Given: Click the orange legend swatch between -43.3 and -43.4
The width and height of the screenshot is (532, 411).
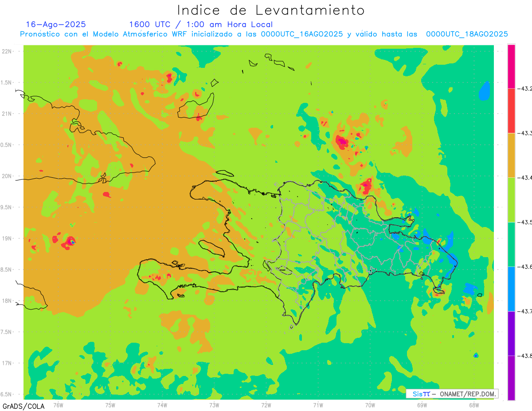Looking at the screenshot, I should (x=511, y=155).
